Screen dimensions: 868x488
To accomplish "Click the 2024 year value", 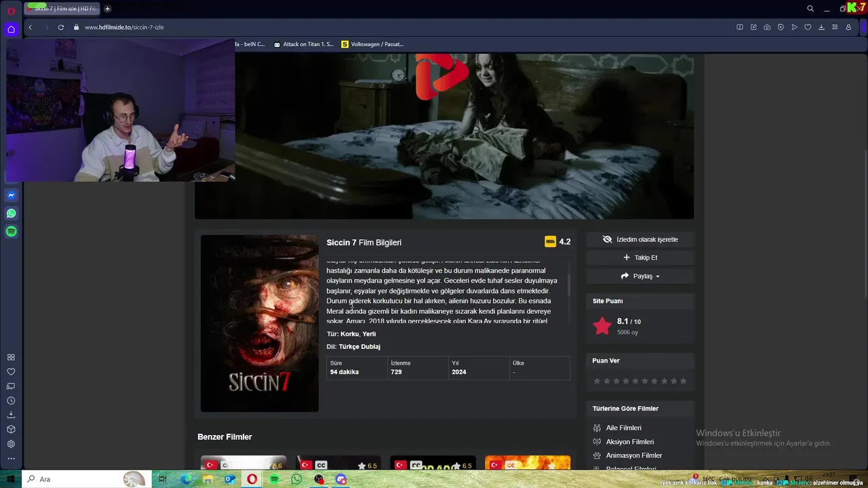I will coord(459,372).
